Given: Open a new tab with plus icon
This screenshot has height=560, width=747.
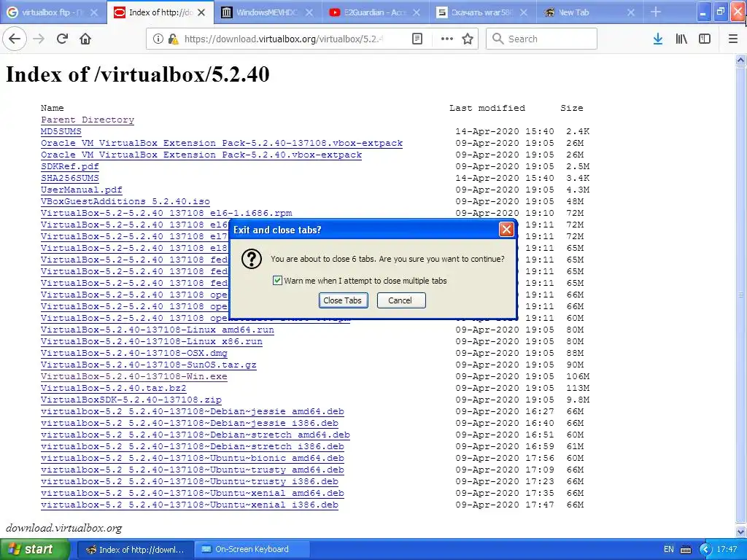Looking at the screenshot, I should 656,12.
